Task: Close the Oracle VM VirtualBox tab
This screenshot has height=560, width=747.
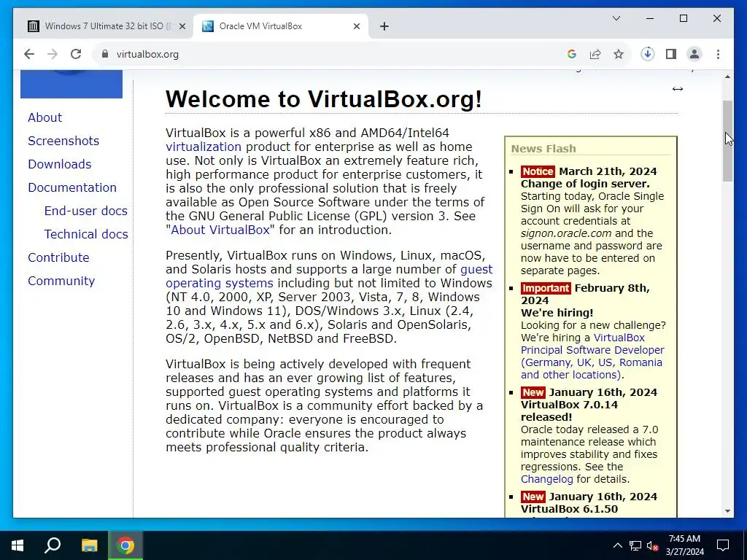Action: [356, 27]
